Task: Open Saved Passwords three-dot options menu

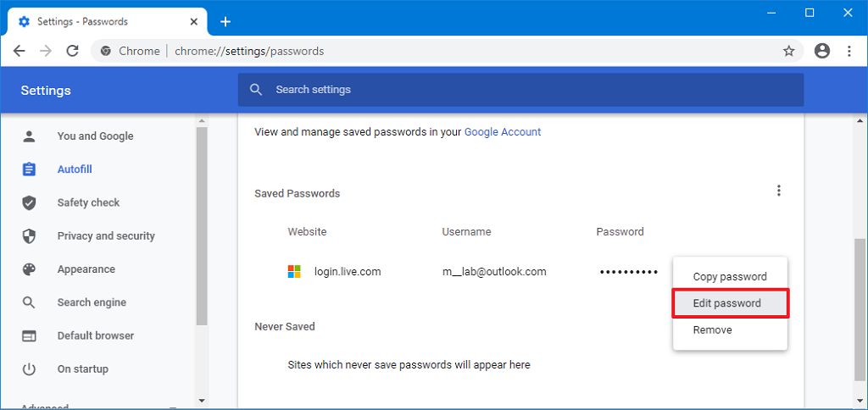Action: point(779,191)
